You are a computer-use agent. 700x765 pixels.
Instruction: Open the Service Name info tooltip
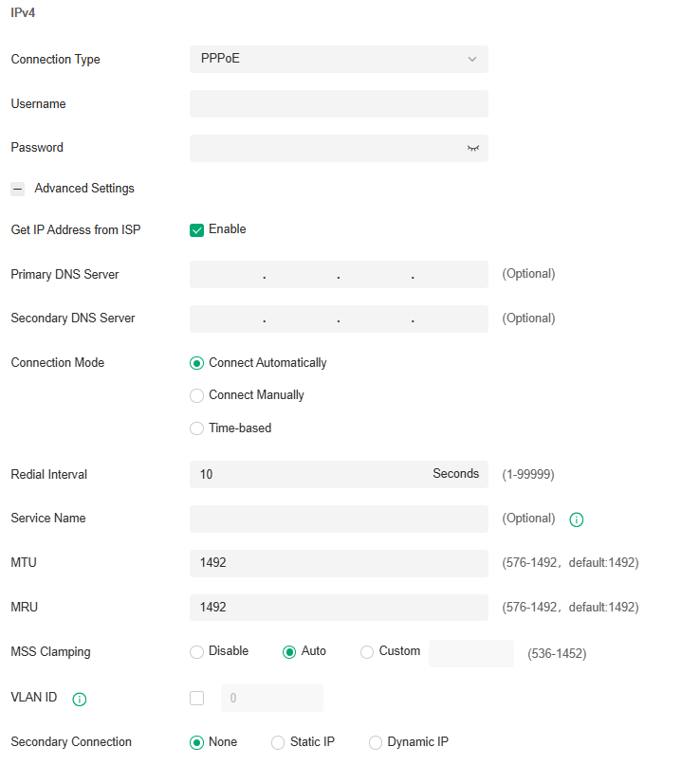pyautogui.click(x=575, y=519)
